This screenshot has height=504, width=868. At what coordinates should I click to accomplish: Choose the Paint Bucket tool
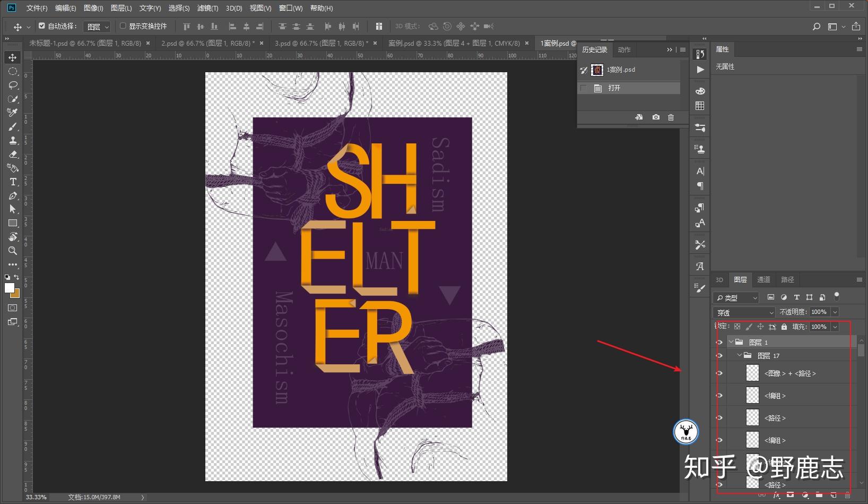(x=13, y=168)
